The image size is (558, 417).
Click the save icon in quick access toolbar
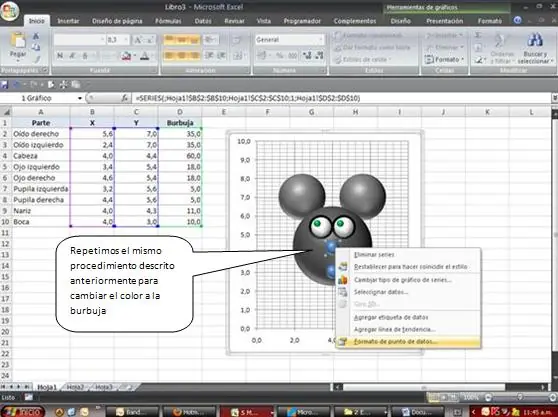pos(4,85)
